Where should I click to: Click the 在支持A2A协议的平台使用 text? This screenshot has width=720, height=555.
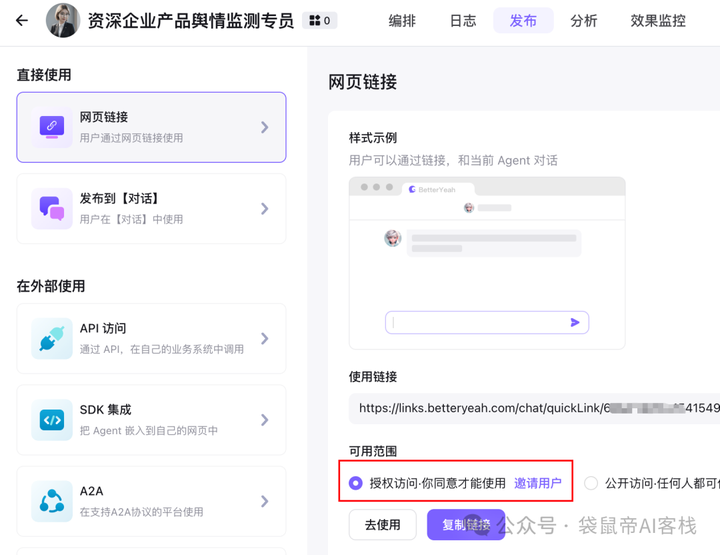[141, 512]
